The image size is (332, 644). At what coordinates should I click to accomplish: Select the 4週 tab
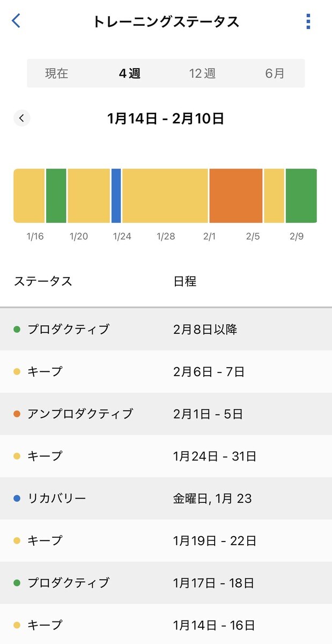pyautogui.click(x=129, y=74)
